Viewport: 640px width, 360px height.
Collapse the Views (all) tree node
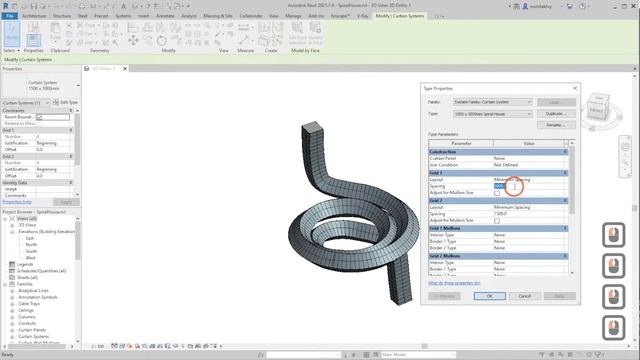tap(5, 219)
